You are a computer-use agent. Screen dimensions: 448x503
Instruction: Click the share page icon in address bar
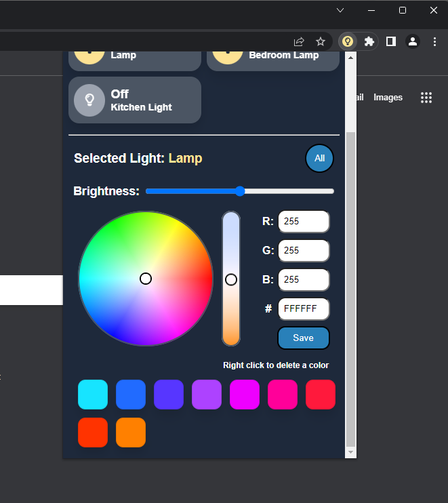[299, 41]
